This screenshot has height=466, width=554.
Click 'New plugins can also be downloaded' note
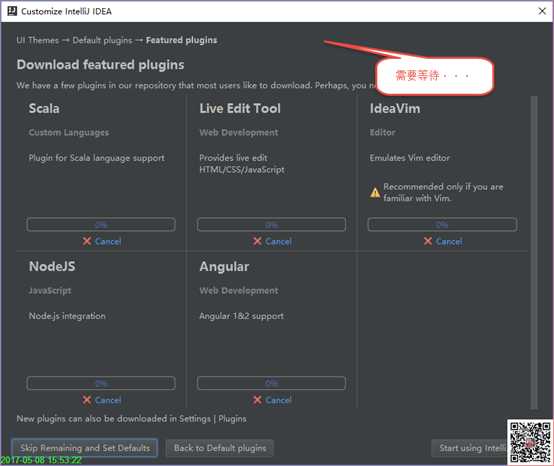[x=131, y=419]
